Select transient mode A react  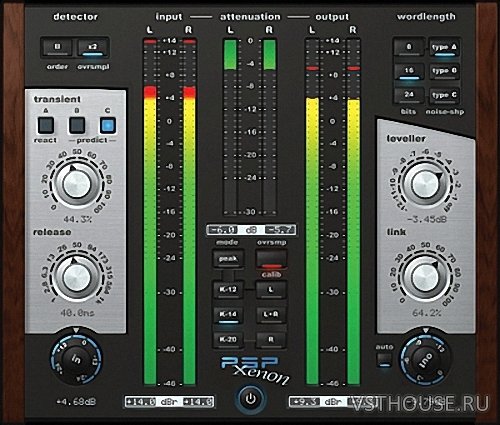point(46,126)
